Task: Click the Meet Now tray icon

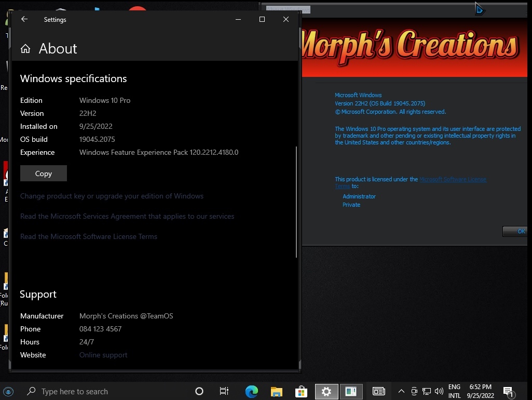Action: tap(414, 391)
